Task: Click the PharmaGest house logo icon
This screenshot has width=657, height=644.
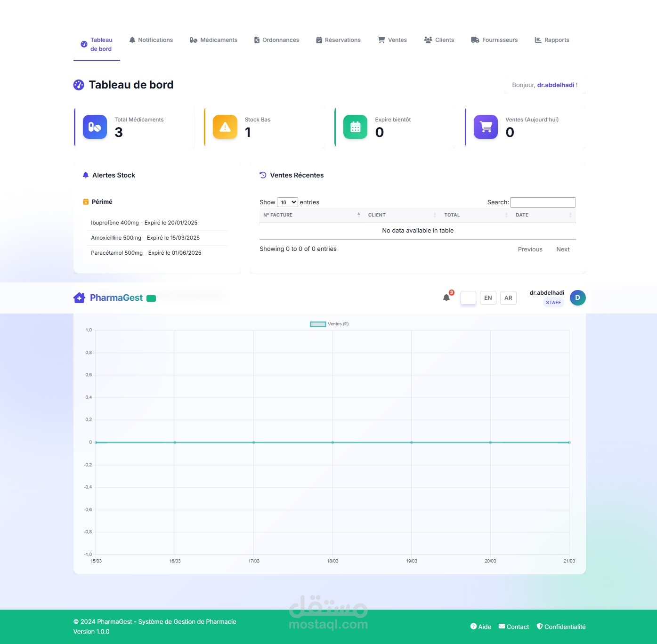Action: (79, 298)
